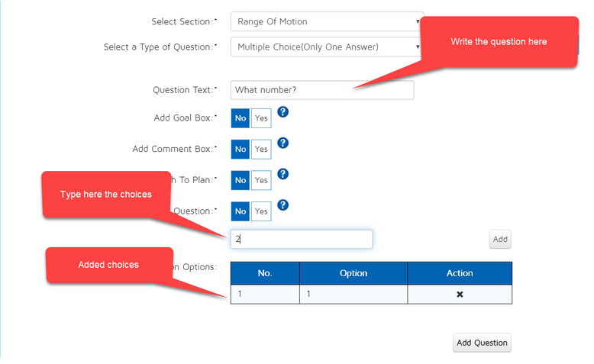Click the help icon beside Add Comment Box

click(282, 143)
